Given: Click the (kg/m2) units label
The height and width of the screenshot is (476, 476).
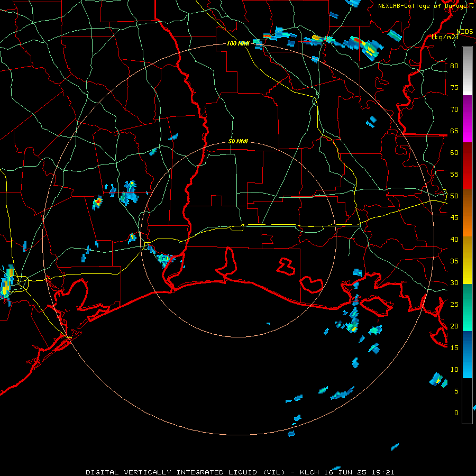Looking at the screenshot, I should click(x=445, y=37).
